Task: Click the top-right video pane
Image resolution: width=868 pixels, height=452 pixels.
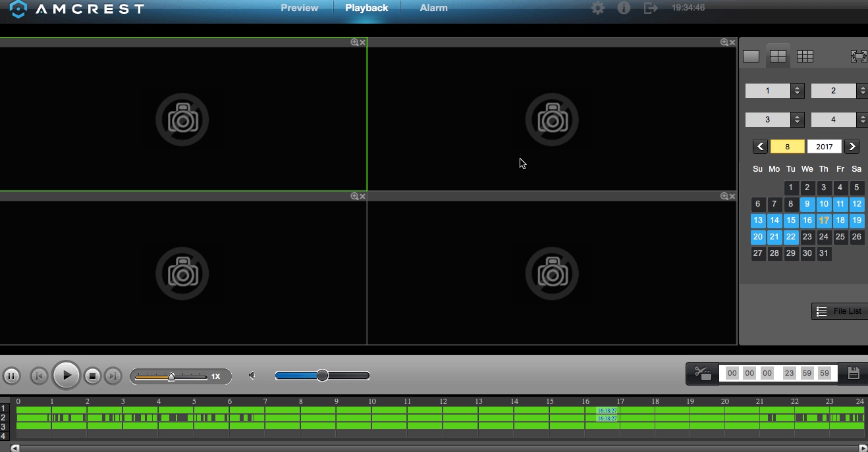Action: tap(552, 119)
